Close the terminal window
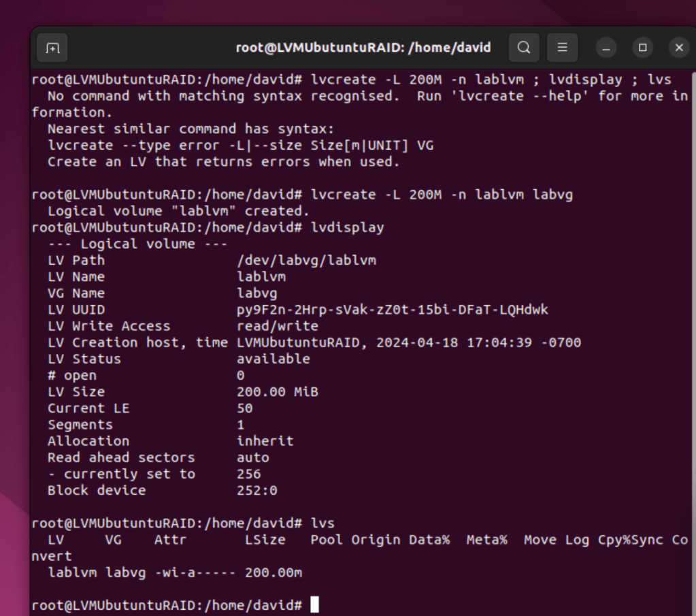The height and width of the screenshot is (616, 696). pos(678,48)
